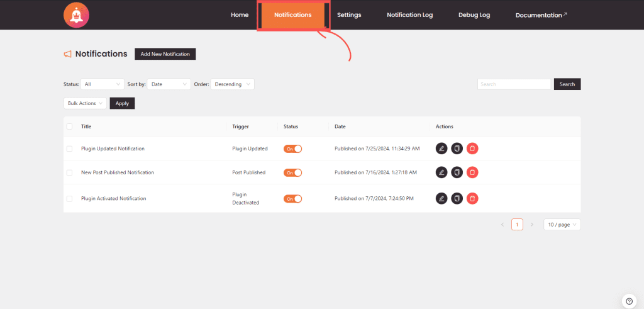
Task: Open the Order Descending dropdown
Action: (233, 84)
